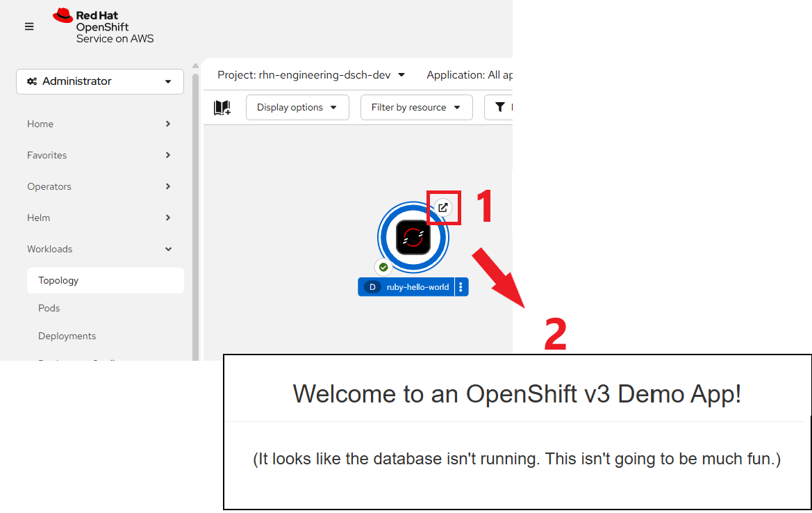Click the green build status check icon
Image resolution: width=812 pixels, height=513 pixels.
pos(383,267)
